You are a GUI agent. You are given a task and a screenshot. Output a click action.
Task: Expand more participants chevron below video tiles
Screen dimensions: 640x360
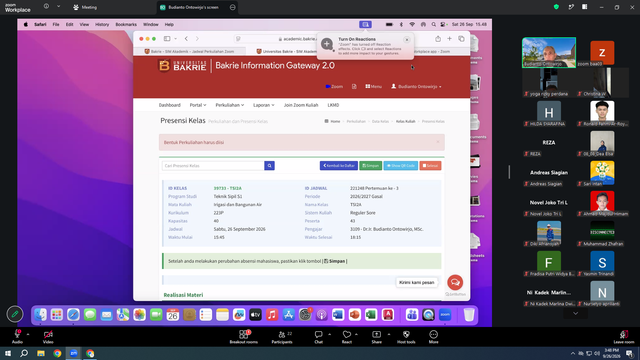tap(576, 313)
